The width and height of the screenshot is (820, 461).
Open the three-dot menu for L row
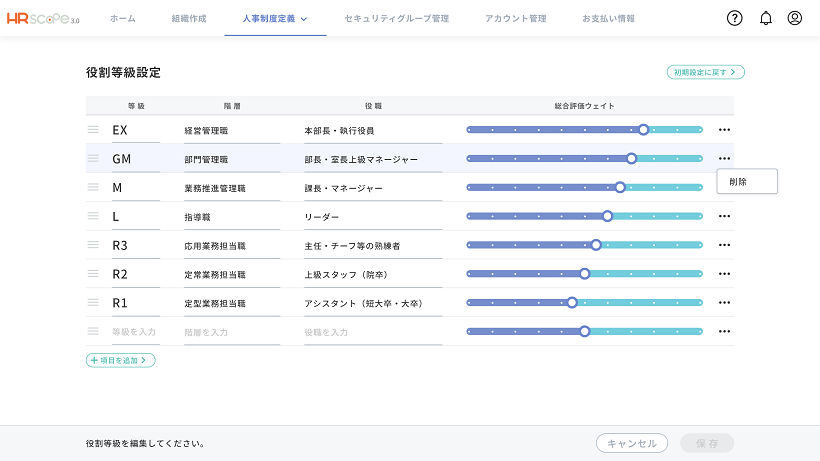[x=724, y=216]
